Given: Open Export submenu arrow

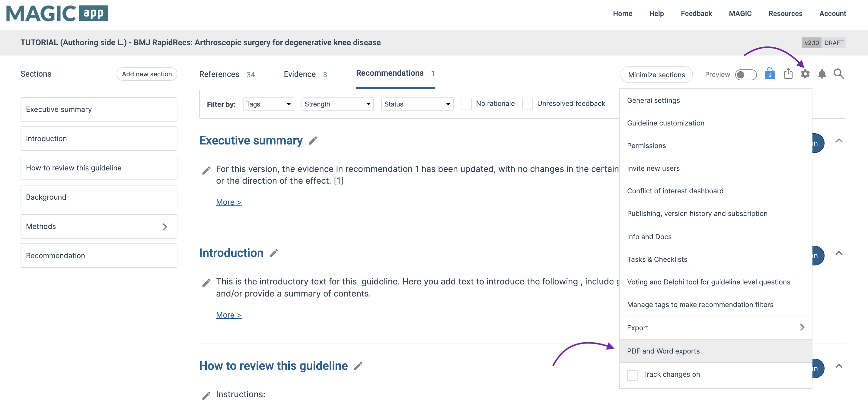Looking at the screenshot, I should (x=802, y=327).
